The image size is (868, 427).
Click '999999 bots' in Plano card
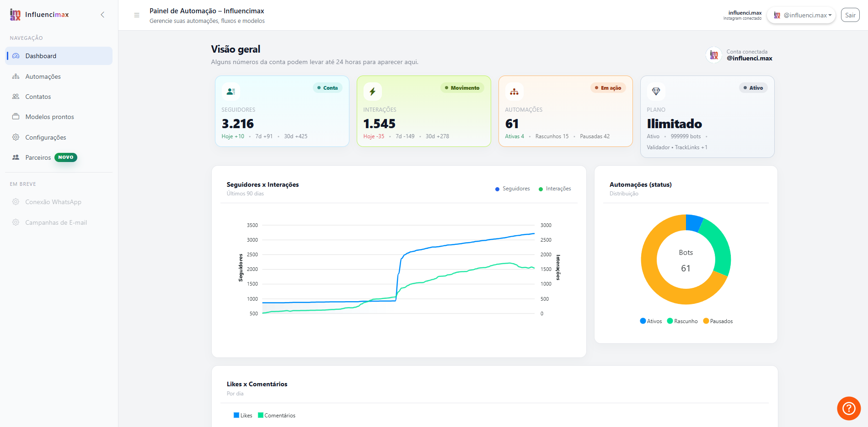[686, 136]
